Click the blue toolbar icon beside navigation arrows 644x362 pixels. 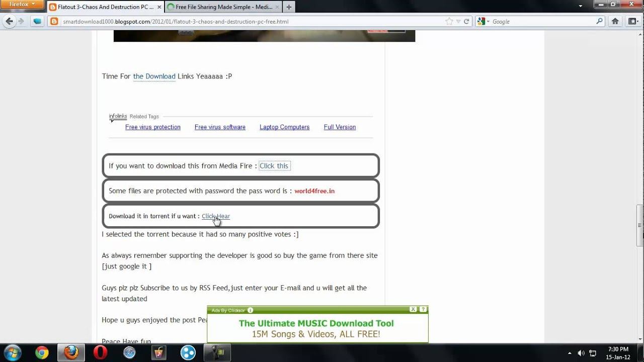pyautogui.click(x=37, y=21)
